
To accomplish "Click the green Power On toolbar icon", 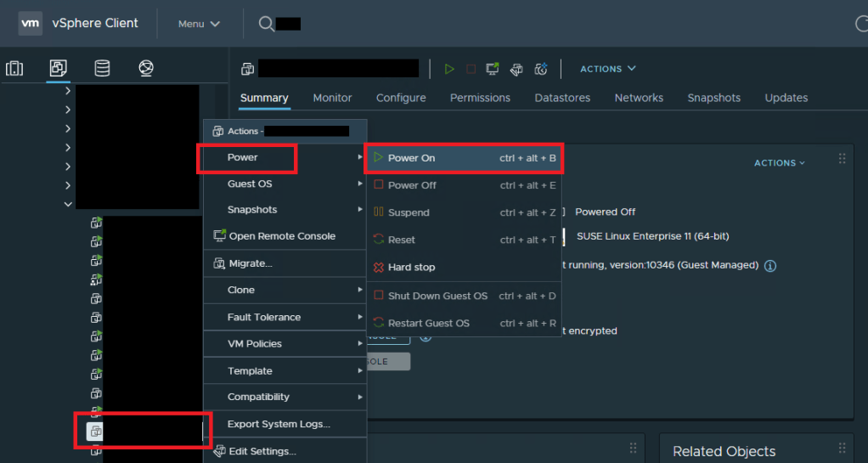I will (449, 69).
